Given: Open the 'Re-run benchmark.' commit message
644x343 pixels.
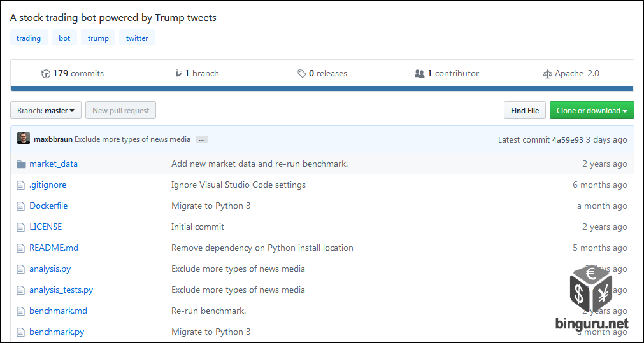Looking at the screenshot, I should pyautogui.click(x=208, y=311).
